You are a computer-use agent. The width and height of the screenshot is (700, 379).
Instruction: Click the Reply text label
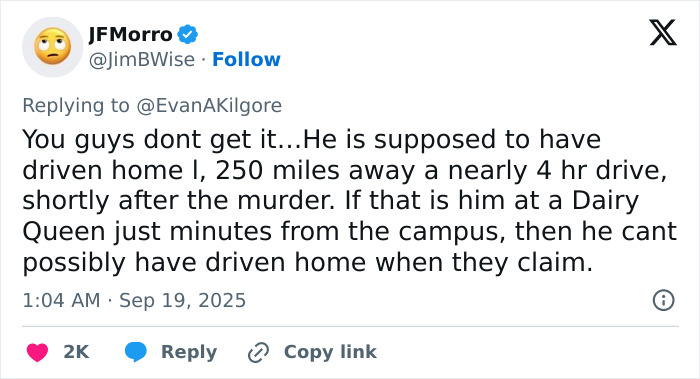[x=189, y=352]
